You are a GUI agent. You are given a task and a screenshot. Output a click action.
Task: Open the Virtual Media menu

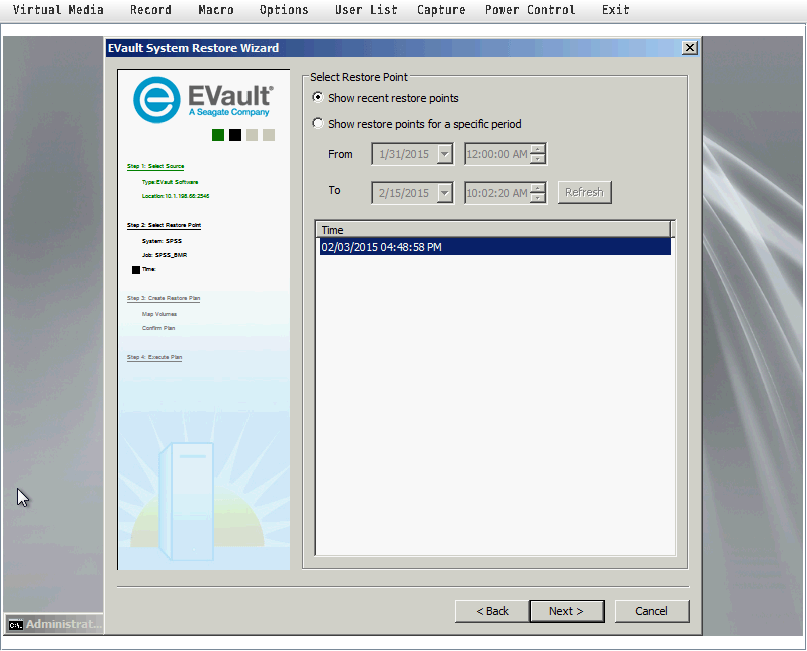(58, 10)
